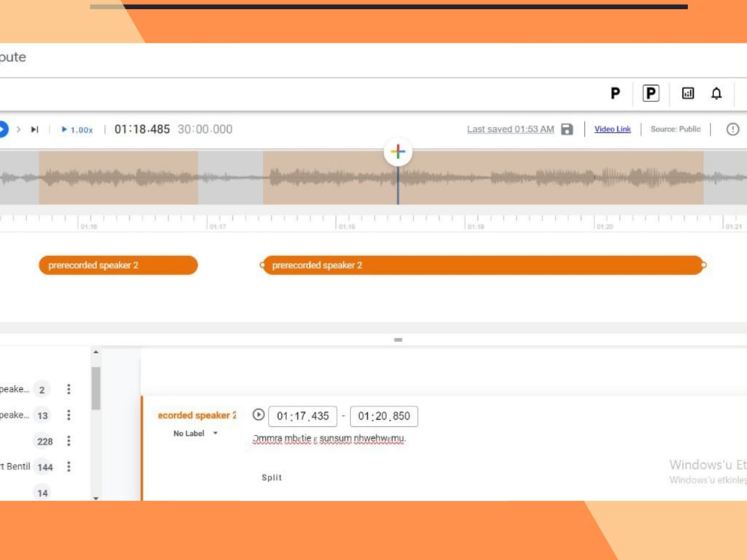747x560 pixels.
Task: Select first prerecorded speaker 2 segment
Action: [x=118, y=265]
